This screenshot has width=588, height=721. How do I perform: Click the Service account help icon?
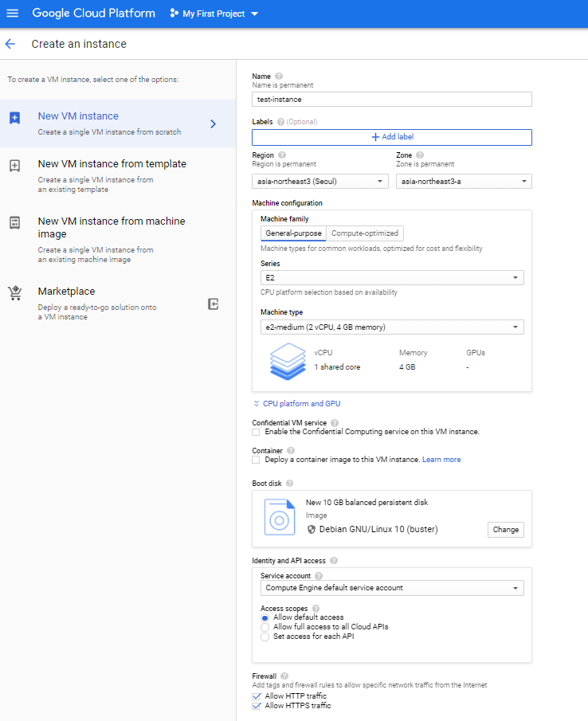(319, 576)
